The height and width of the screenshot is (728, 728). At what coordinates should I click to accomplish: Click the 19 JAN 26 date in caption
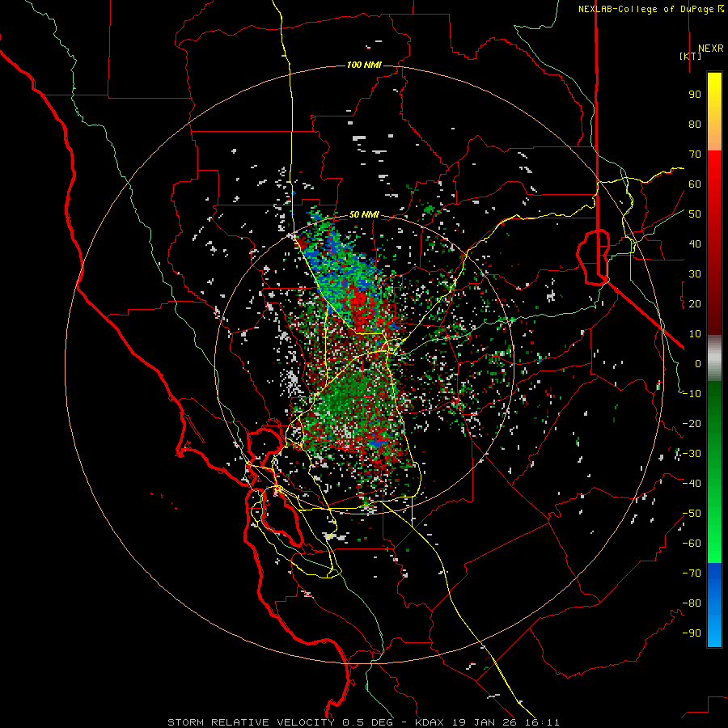click(x=483, y=722)
